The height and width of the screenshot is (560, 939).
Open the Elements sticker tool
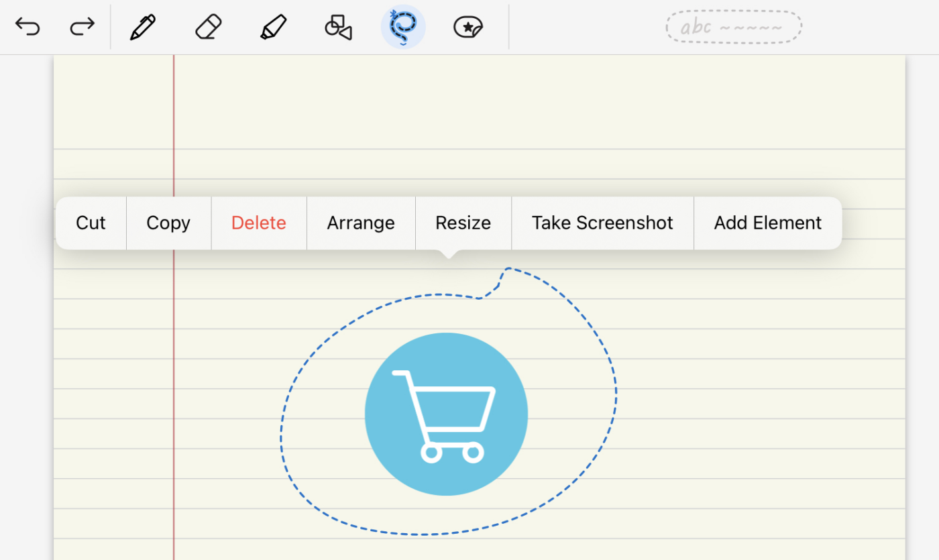(x=467, y=27)
